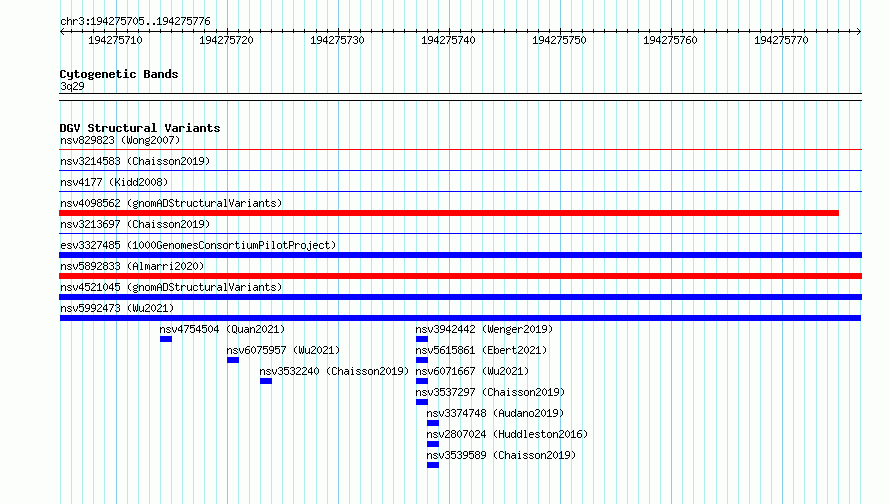Open the nsv4754504 (Quan2021) label
The height and width of the screenshot is (504, 890).
[x=222, y=329]
